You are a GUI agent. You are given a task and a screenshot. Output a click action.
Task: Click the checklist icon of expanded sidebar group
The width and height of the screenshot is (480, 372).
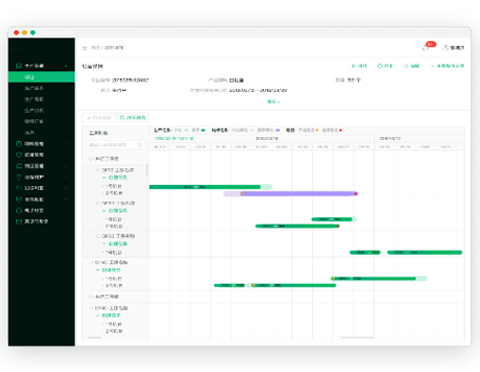19,66
